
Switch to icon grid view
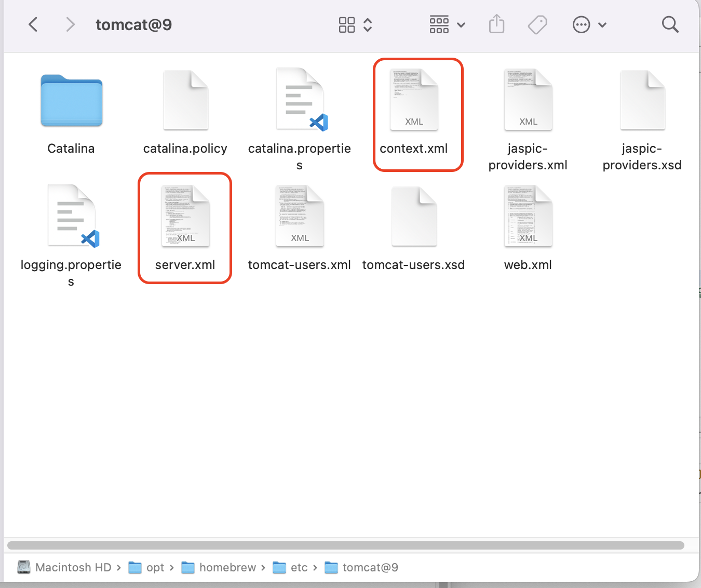(x=347, y=24)
